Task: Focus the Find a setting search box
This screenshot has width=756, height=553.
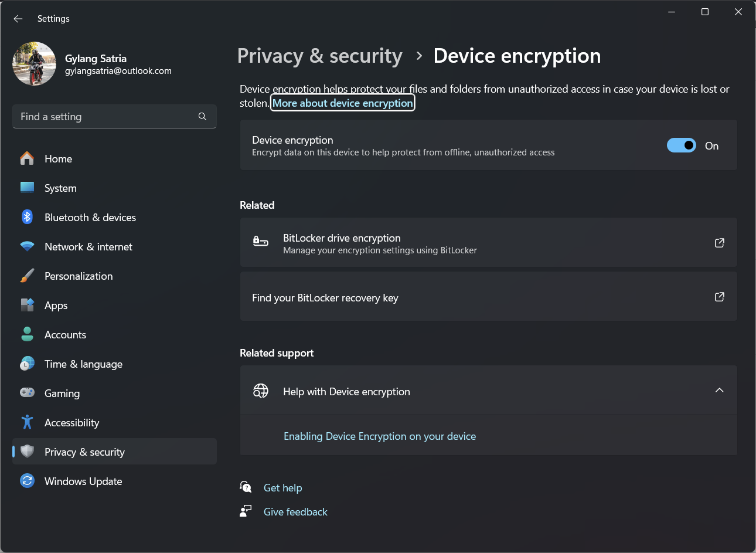Action: [x=114, y=116]
